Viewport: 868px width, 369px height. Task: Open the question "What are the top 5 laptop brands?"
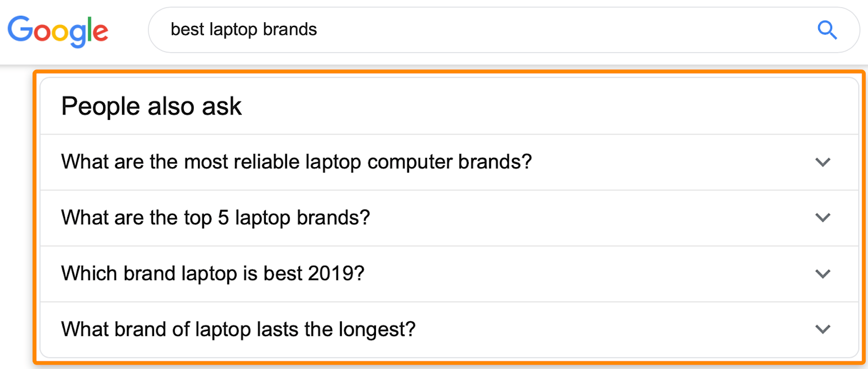point(215,218)
